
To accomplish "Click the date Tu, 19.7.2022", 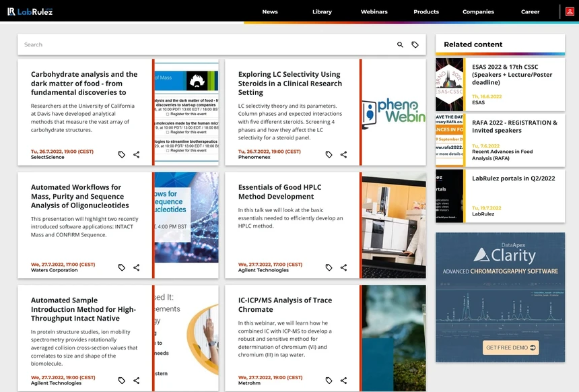I will (x=486, y=208).
